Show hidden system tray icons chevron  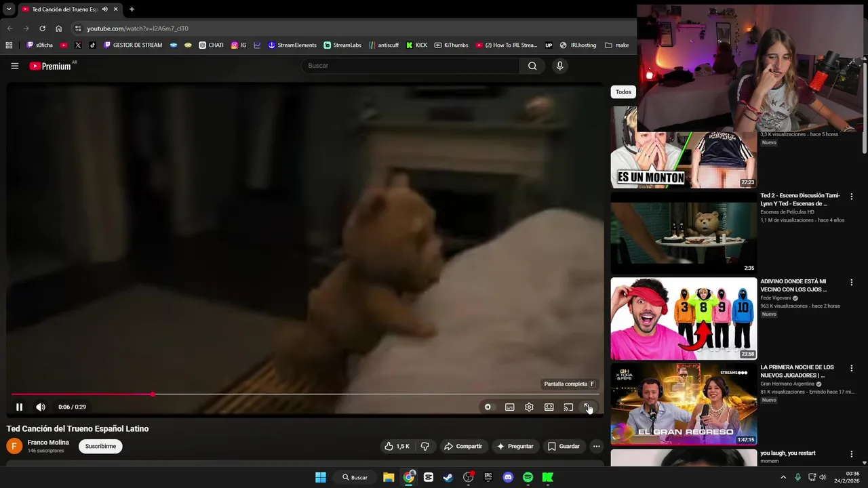pyautogui.click(x=783, y=477)
